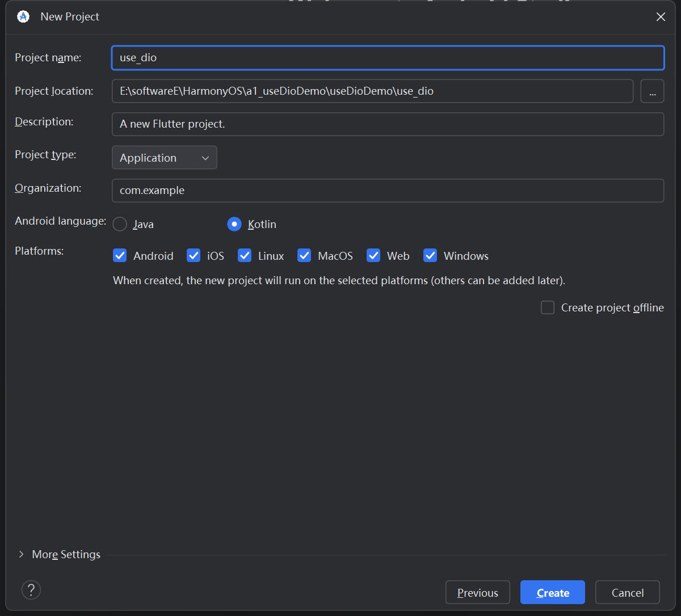Image resolution: width=681 pixels, height=616 pixels.
Task: Toggle the Linux platform checkbox
Action: point(245,255)
